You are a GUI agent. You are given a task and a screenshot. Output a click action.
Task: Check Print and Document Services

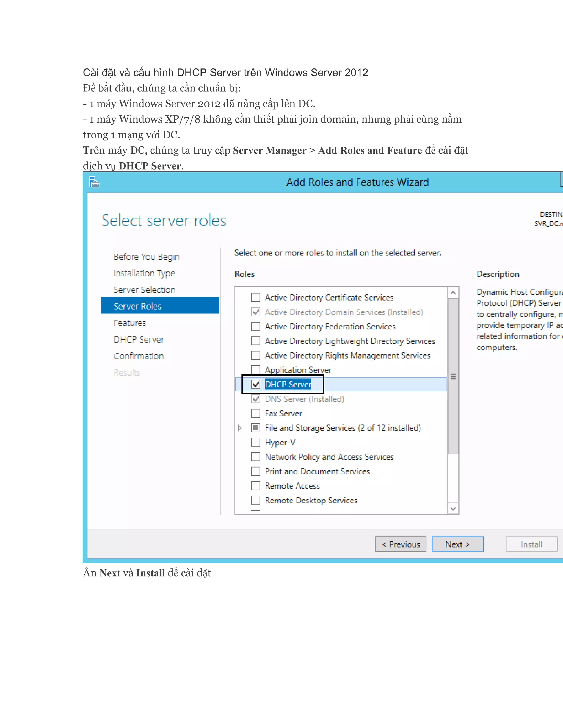(x=255, y=471)
